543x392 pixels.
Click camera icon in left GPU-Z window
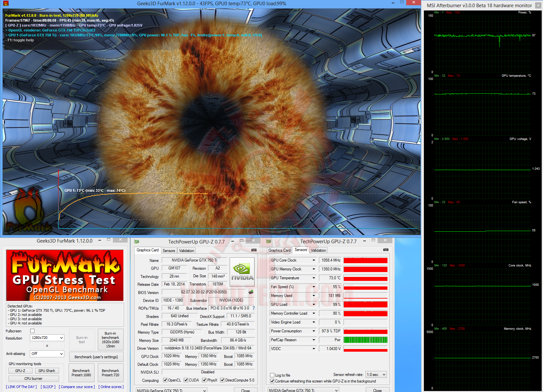[254, 250]
